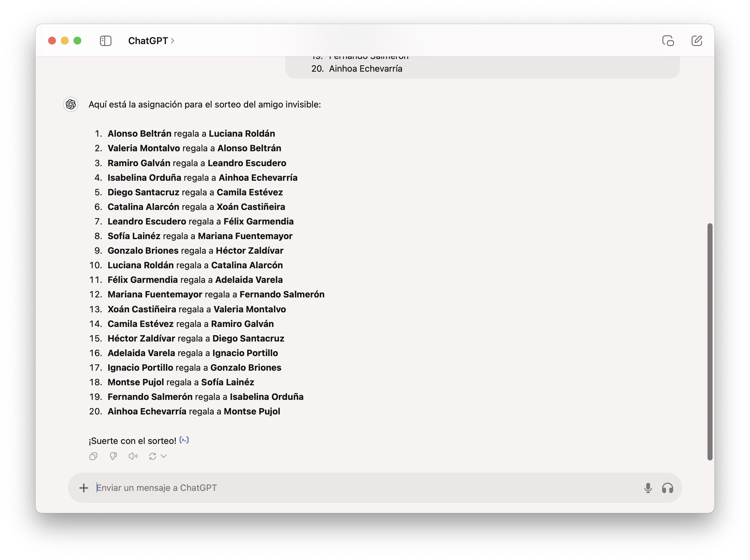Viewport: 750px width, 560px height.
Task: Click the ChatGPT title text
Action: pyautogui.click(x=148, y=41)
